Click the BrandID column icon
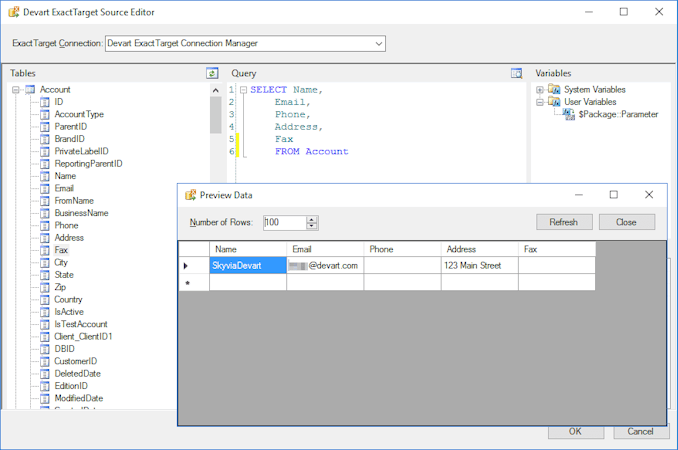The image size is (678, 450). click(x=45, y=139)
